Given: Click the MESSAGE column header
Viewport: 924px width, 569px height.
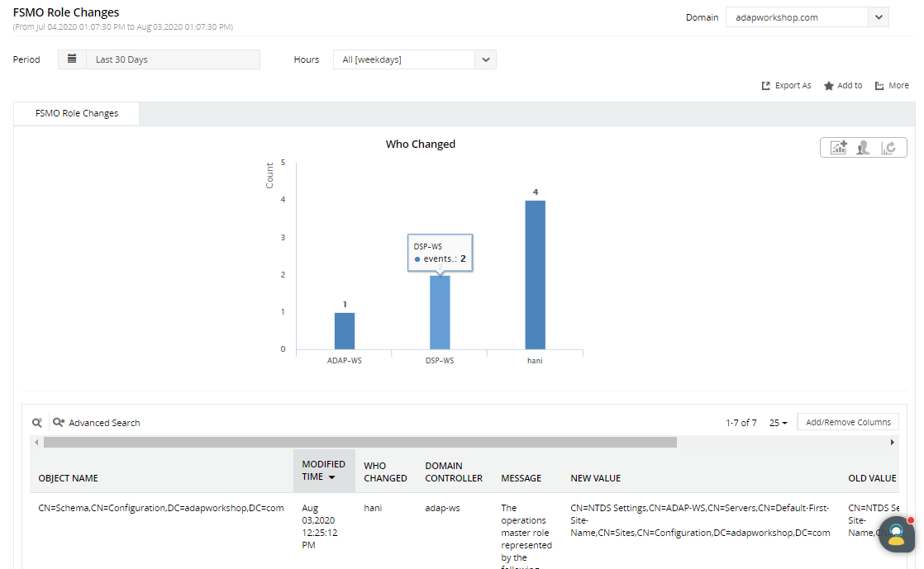Looking at the screenshot, I should (521, 478).
